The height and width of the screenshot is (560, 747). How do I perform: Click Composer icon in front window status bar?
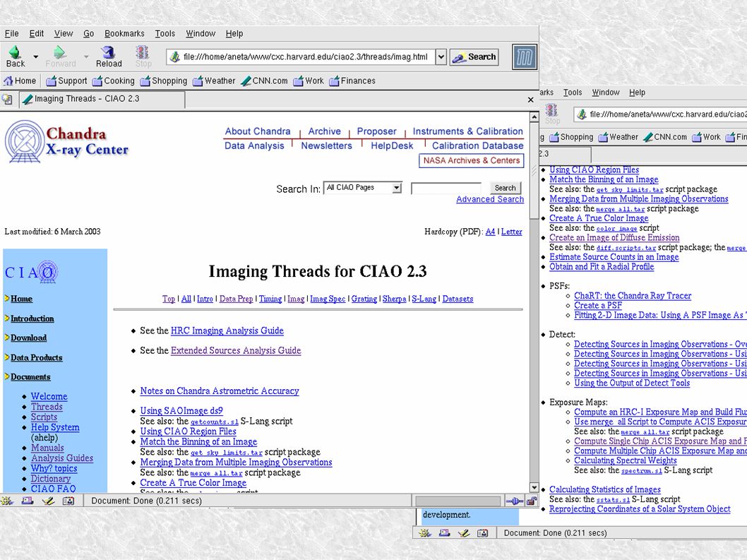(x=48, y=501)
